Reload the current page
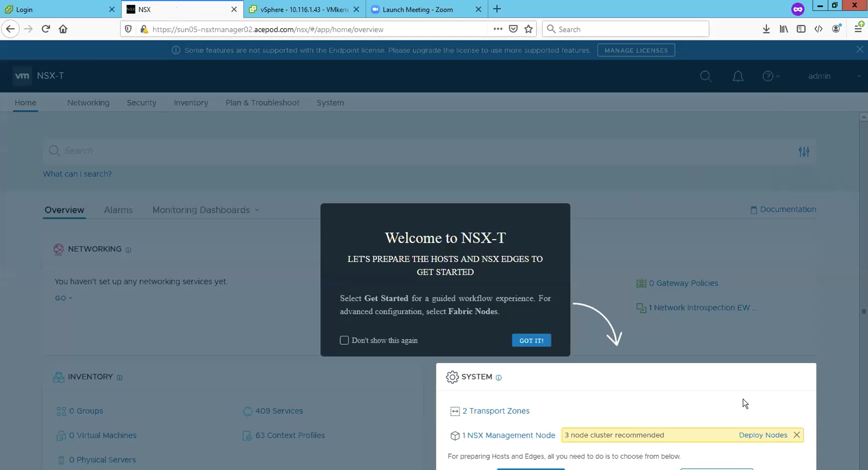Image resolution: width=868 pixels, height=470 pixels. coord(46,29)
